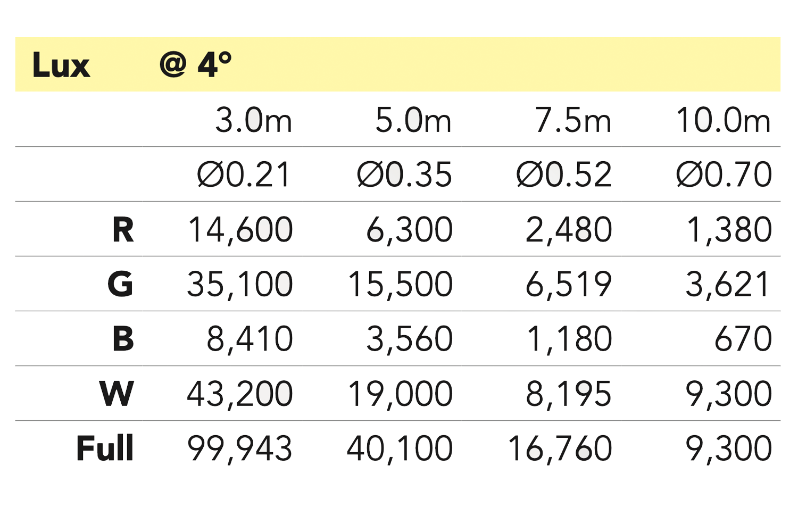Select the 3.0m distance column header
This screenshot has width=798, height=532.
pyautogui.click(x=254, y=120)
